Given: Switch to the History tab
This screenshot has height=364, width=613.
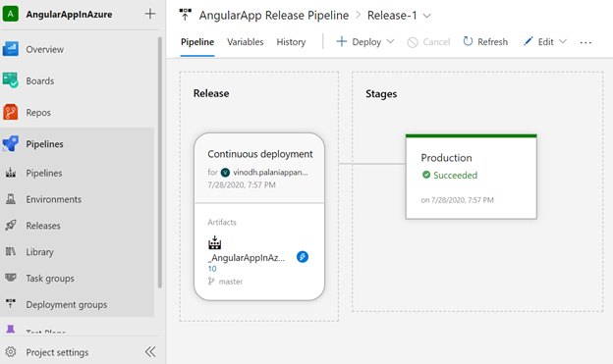Looking at the screenshot, I should pyautogui.click(x=291, y=42).
